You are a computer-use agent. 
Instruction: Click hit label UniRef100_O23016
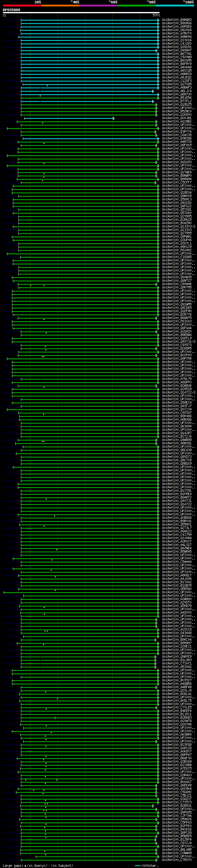click(177, 40)
